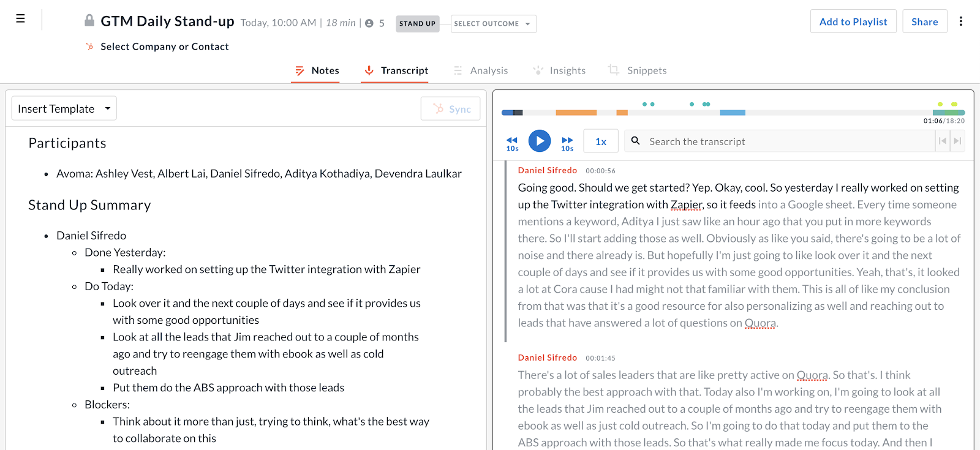
Task: Rewind the recording 10 seconds
Action: point(512,143)
